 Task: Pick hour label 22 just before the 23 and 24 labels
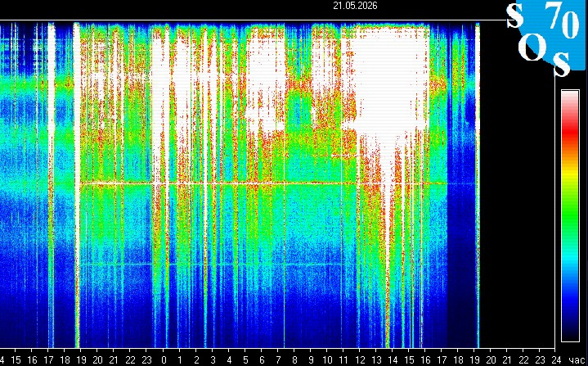[523, 359]
